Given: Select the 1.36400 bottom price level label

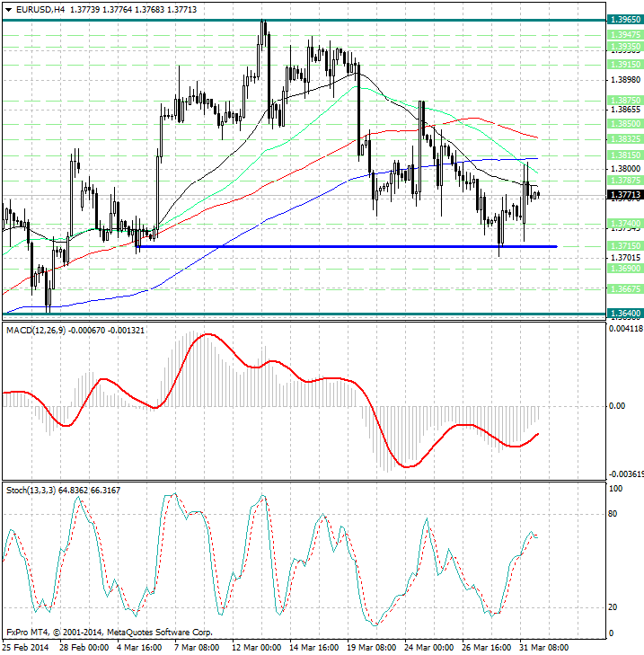Looking at the screenshot, I should pyautogui.click(x=625, y=314).
